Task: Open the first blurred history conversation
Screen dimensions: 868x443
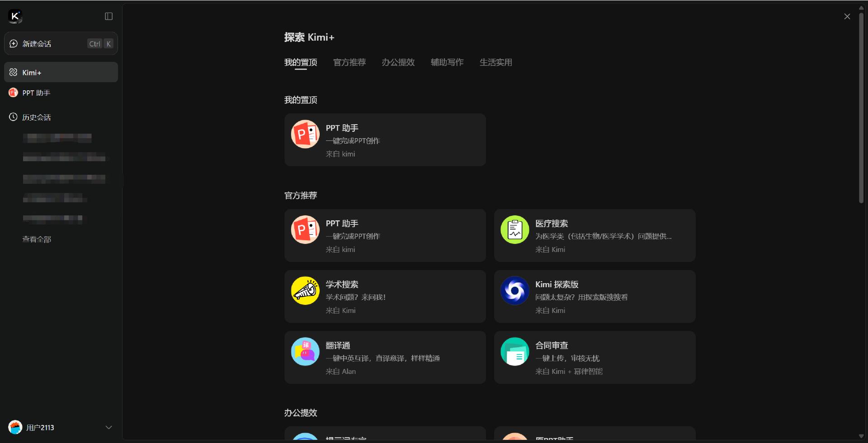Action: pyautogui.click(x=57, y=138)
